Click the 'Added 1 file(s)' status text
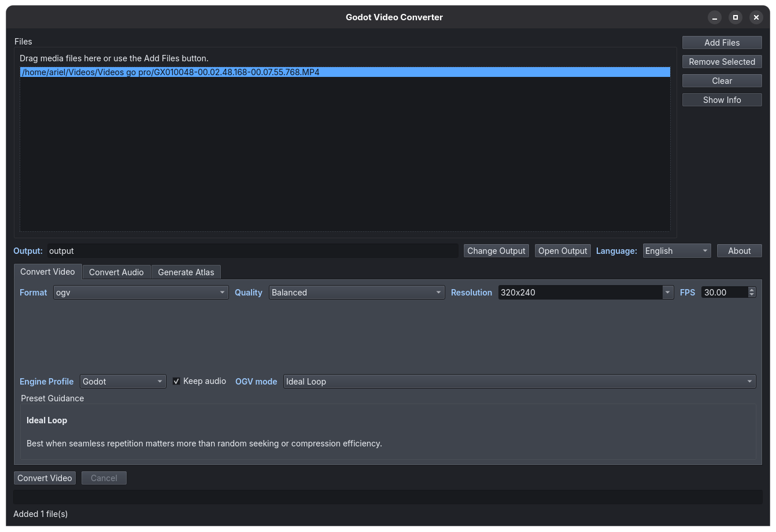Image resolution: width=776 pixels, height=532 pixels. (40, 514)
